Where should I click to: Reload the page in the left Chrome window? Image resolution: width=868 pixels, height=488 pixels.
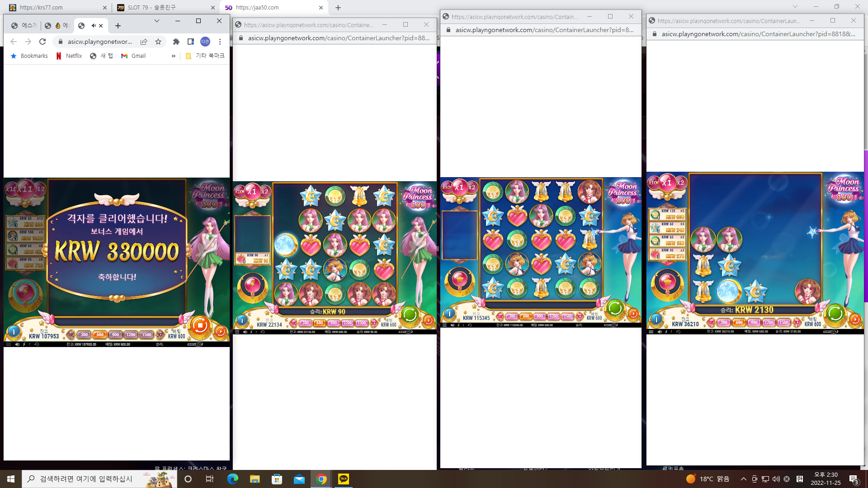pos(42,42)
